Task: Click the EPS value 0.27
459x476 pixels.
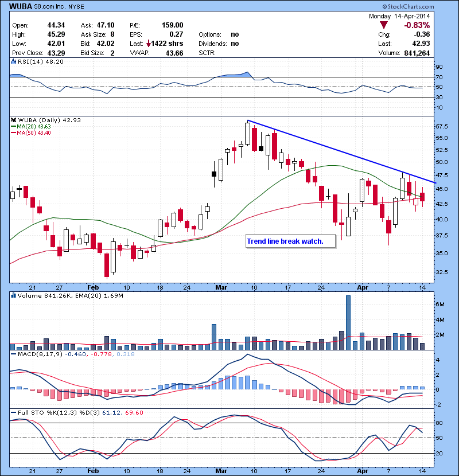Action: [176, 34]
